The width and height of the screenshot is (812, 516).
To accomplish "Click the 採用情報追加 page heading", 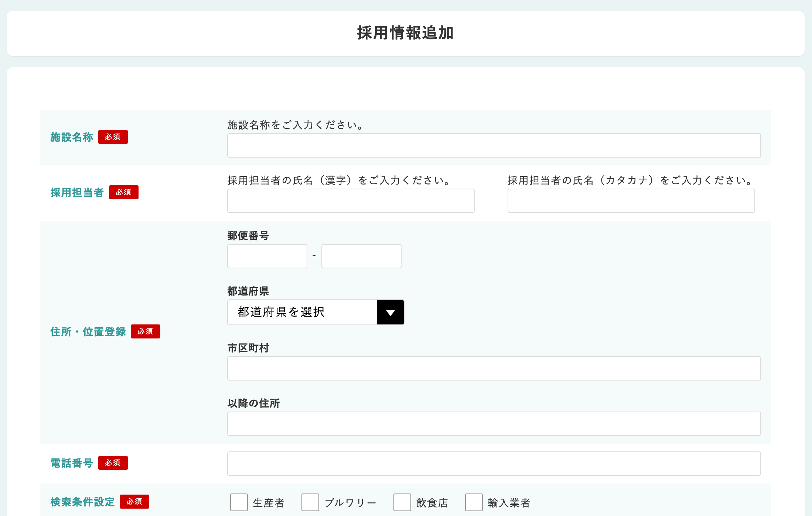I will coord(405,33).
